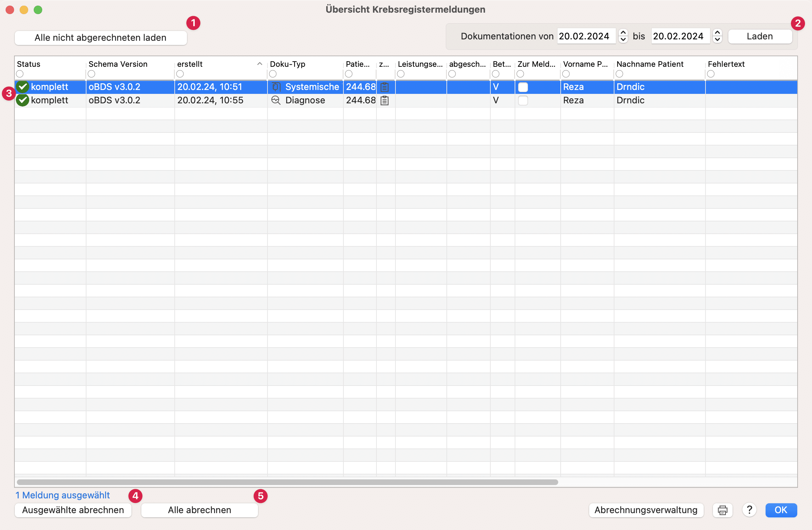
Task: Sort by the Doku-Typ column header
Action: coord(288,64)
